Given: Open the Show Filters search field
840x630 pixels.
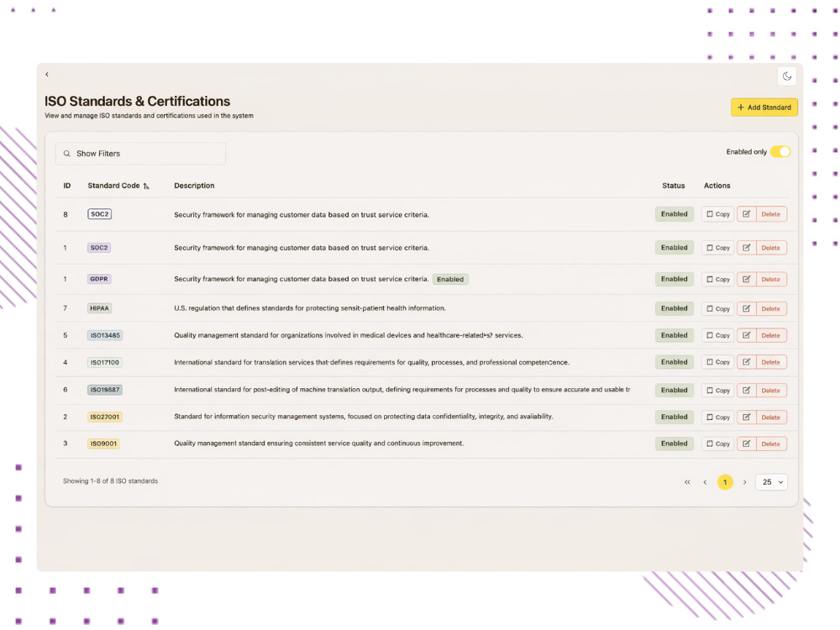Looking at the screenshot, I should pos(141,154).
